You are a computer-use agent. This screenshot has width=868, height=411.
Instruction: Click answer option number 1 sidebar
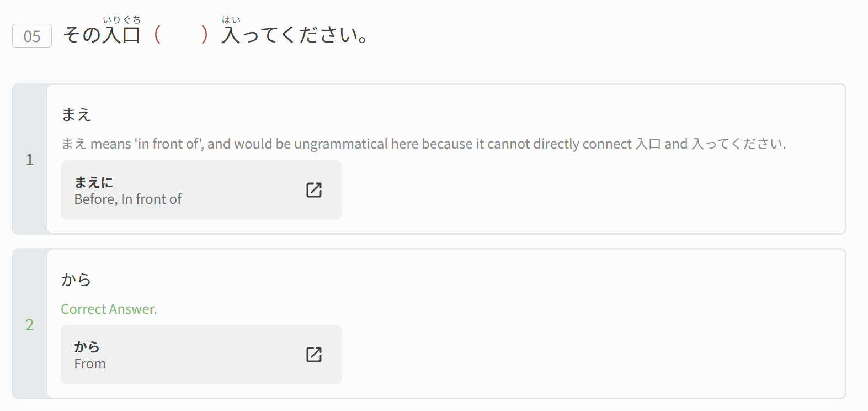click(30, 160)
